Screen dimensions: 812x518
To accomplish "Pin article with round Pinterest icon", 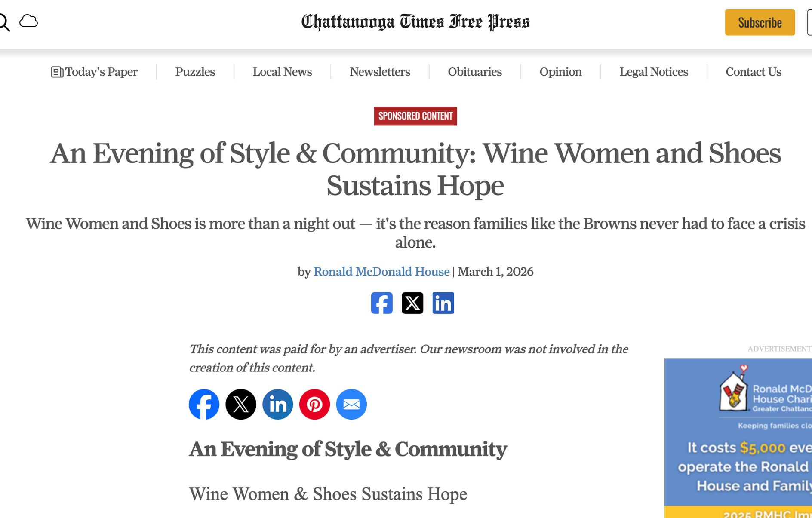I will tap(314, 404).
